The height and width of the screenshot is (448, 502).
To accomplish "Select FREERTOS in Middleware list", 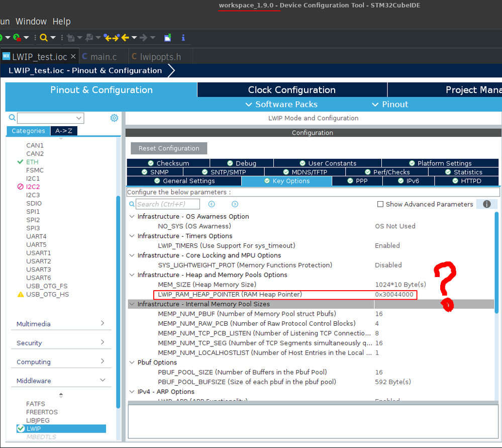I will pos(42,412).
